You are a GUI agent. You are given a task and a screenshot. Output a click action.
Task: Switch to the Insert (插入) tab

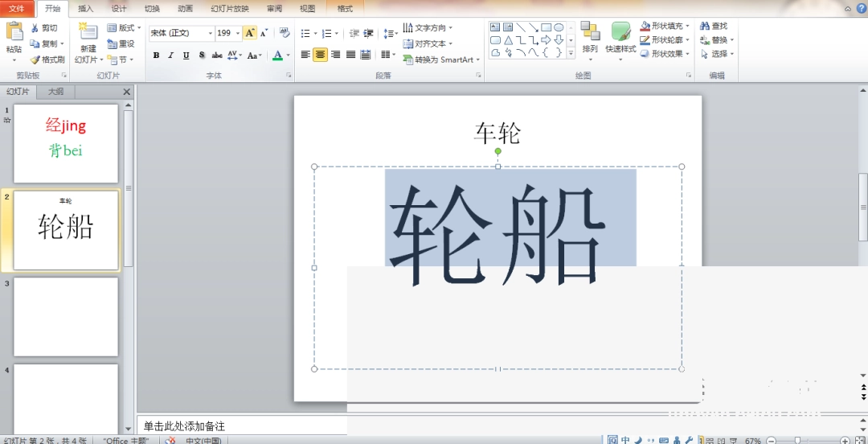(86, 8)
